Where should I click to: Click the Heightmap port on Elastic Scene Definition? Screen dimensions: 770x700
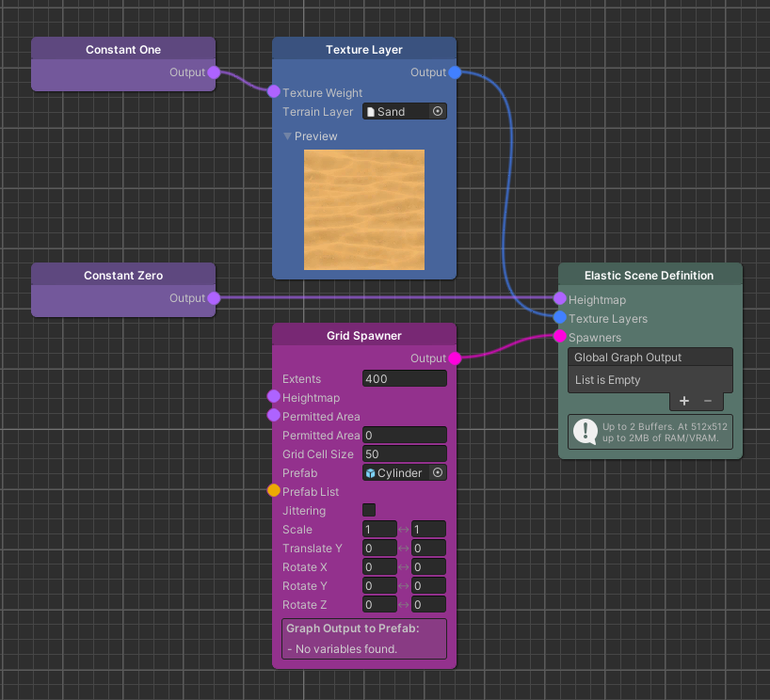tap(560, 299)
